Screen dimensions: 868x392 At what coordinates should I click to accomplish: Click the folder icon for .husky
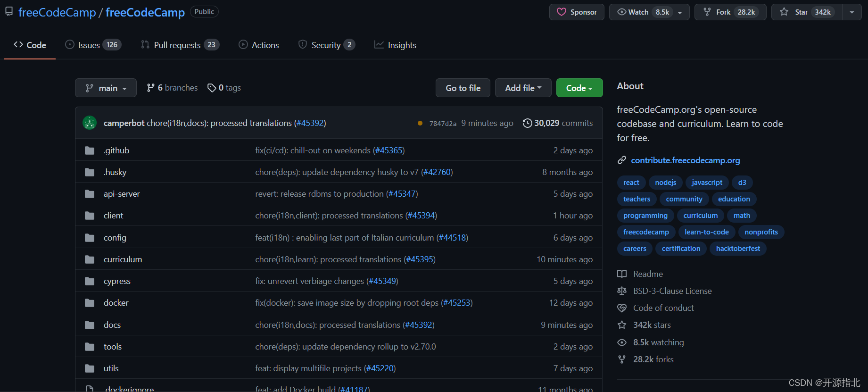click(x=90, y=172)
